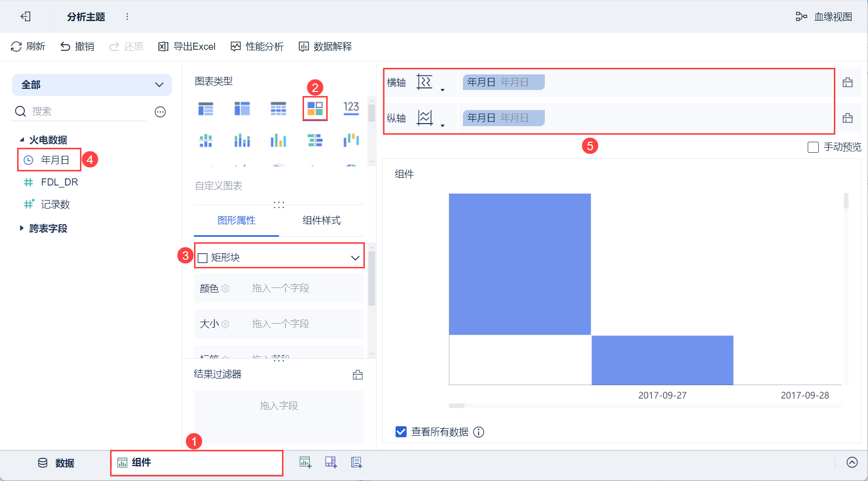Open 血缘视图 lineage view
This screenshot has width=868, height=481.
point(824,17)
